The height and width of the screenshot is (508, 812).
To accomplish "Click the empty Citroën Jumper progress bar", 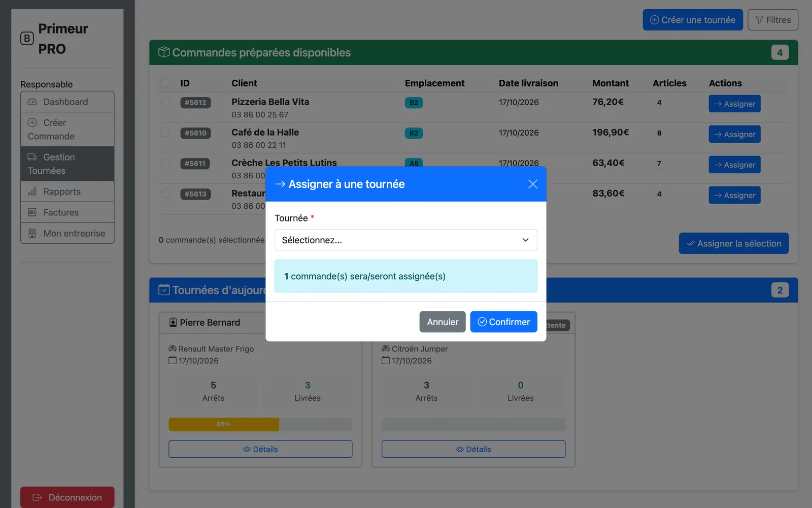I will coord(473,424).
